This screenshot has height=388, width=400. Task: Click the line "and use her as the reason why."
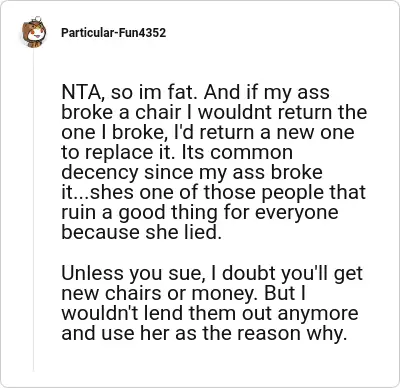click(204, 333)
